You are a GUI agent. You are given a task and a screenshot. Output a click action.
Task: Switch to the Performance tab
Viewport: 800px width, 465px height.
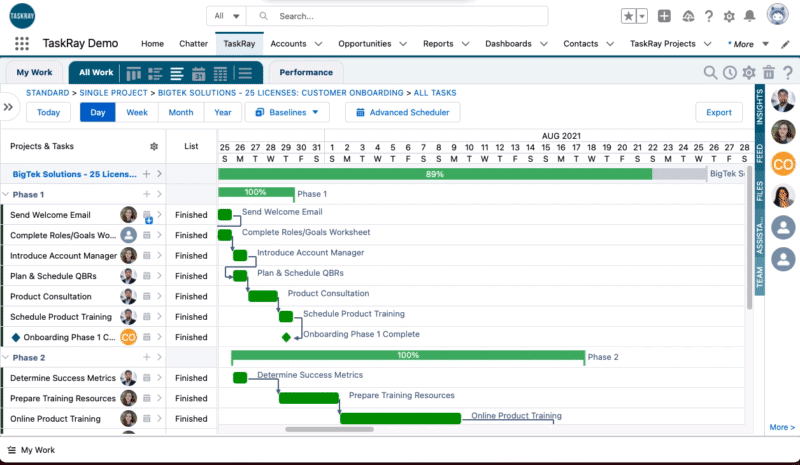pos(306,72)
